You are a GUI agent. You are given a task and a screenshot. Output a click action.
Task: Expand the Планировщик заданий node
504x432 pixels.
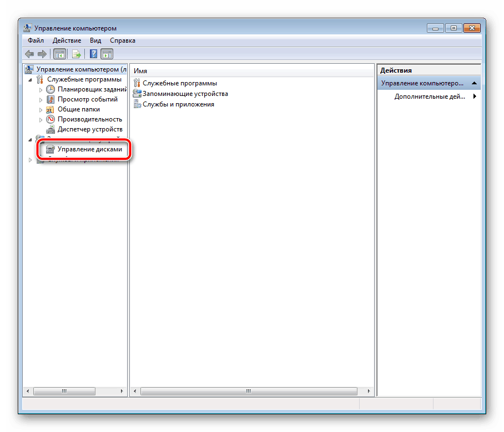tap(41, 90)
